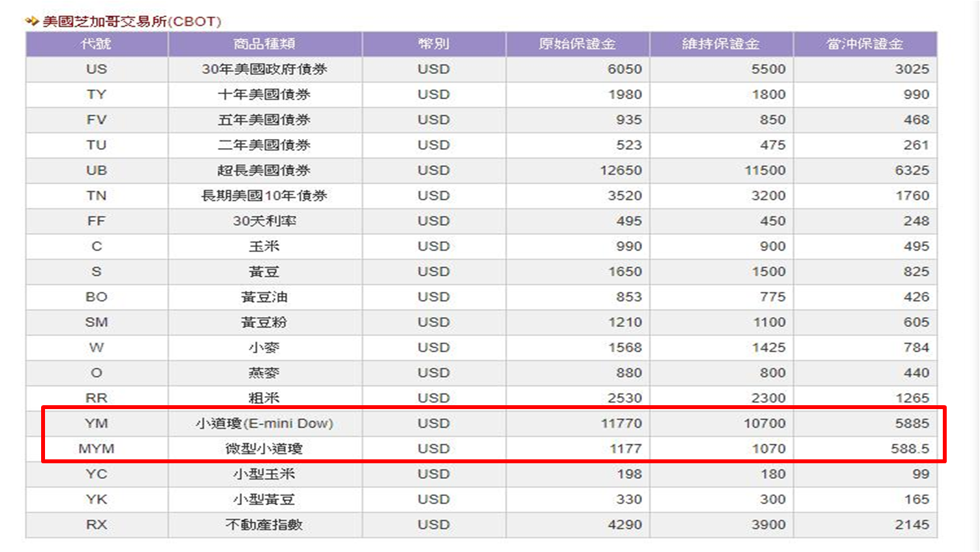This screenshot has height=552, width=980.
Task: Click the MYM code cell
Action: pyautogui.click(x=97, y=449)
